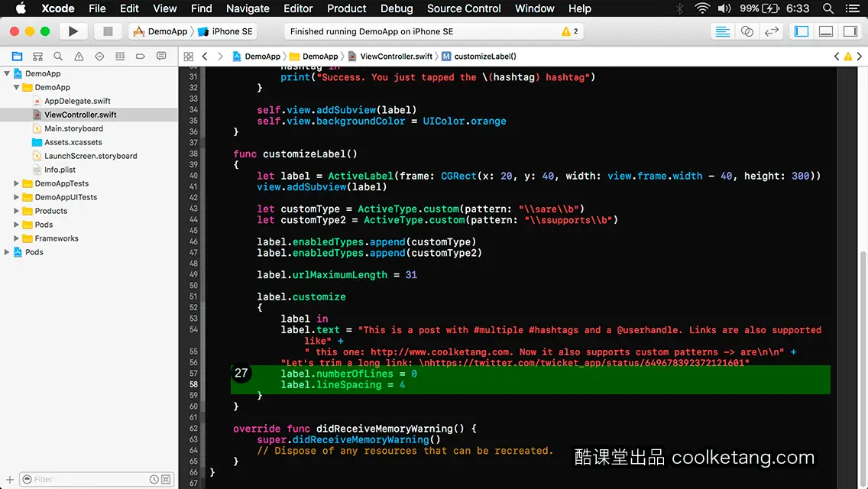
Task: Open the Navigate menu
Action: click(248, 8)
